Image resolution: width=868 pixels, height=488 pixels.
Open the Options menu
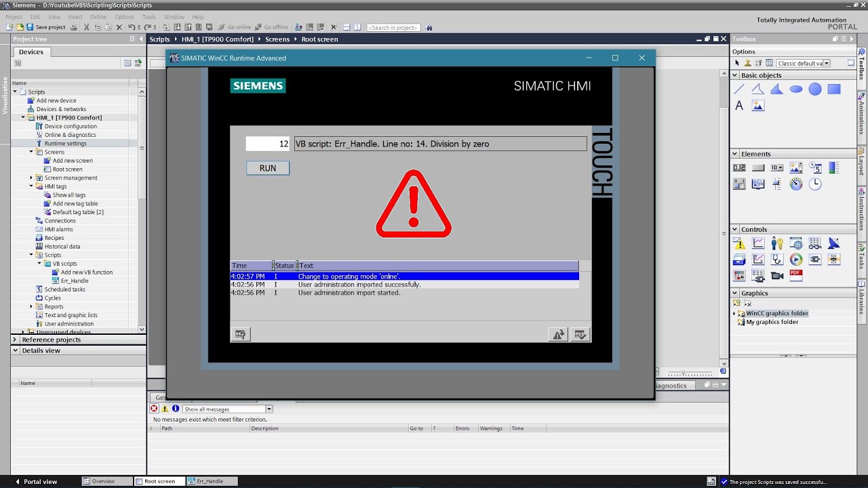coord(124,17)
